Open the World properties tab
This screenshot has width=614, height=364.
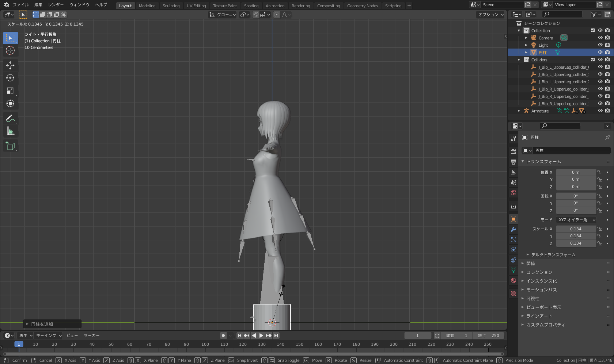513,192
